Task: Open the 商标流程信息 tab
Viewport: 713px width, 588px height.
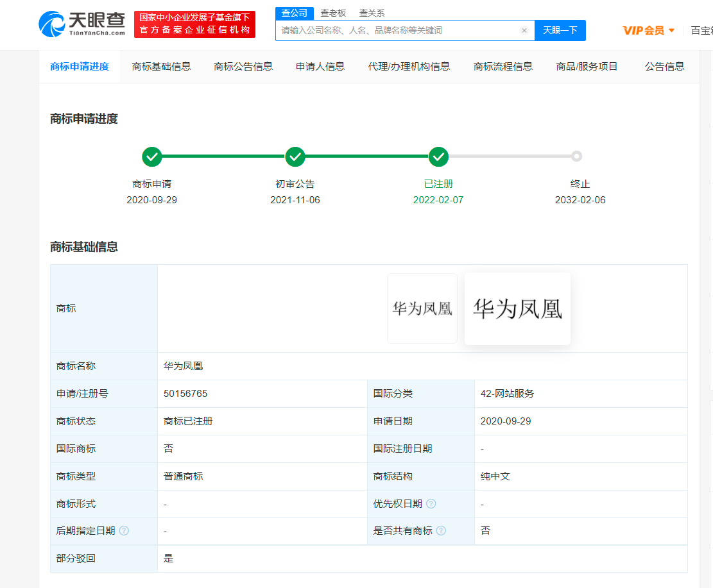Action: tap(504, 66)
